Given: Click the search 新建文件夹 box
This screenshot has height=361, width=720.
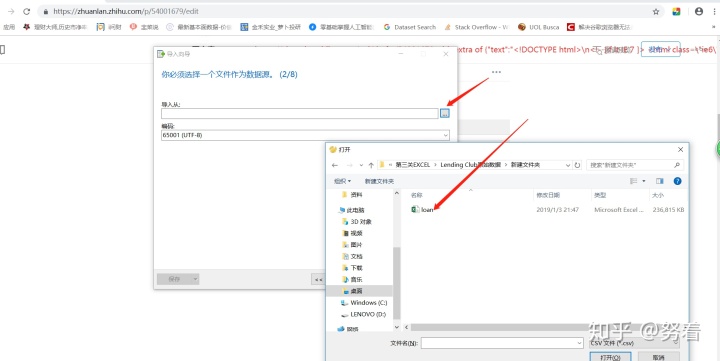Looking at the screenshot, I should (x=635, y=165).
